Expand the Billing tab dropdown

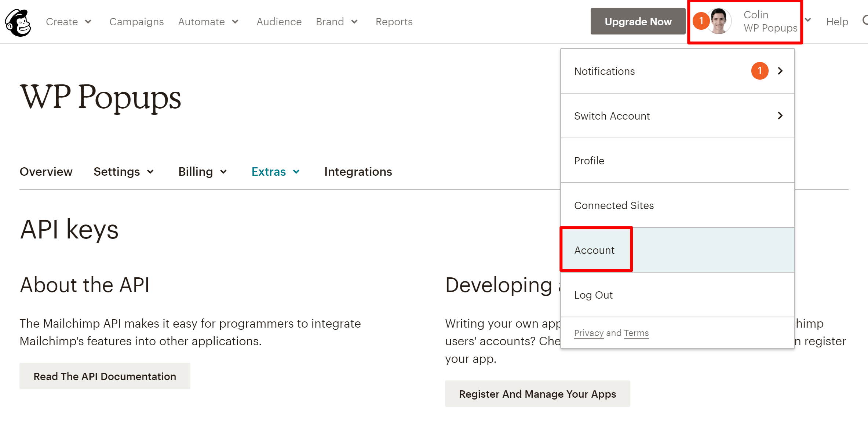(x=203, y=172)
